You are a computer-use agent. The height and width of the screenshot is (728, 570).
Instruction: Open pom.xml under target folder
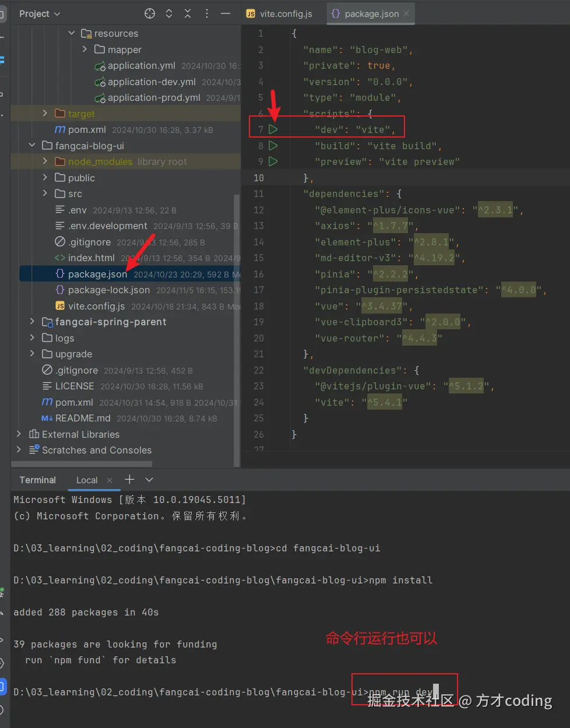87,129
